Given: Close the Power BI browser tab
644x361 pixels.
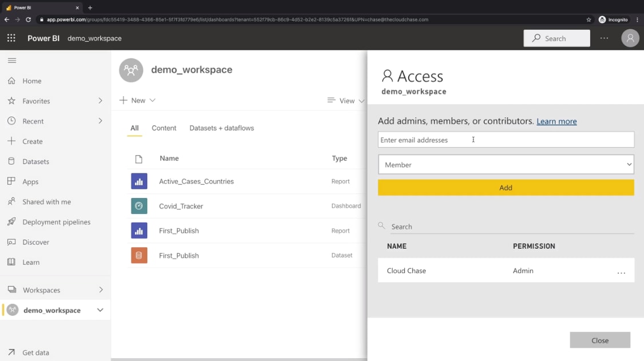Looking at the screenshot, I should point(77,7).
